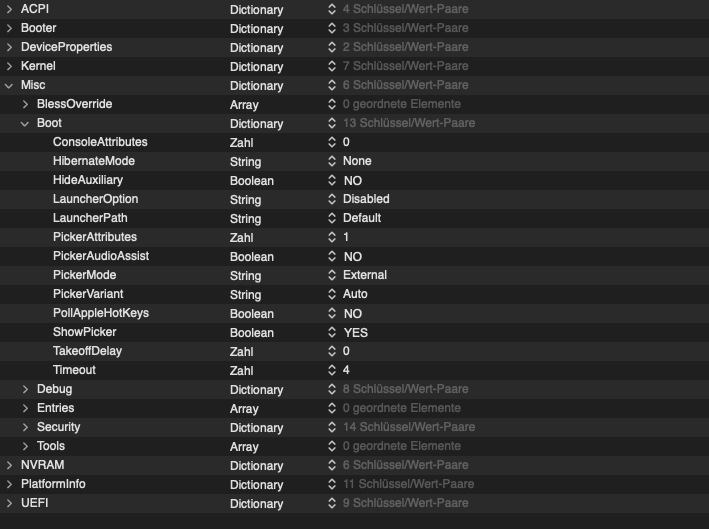
Task: Expand the ACPI dictionary row
Action: pos(9,9)
